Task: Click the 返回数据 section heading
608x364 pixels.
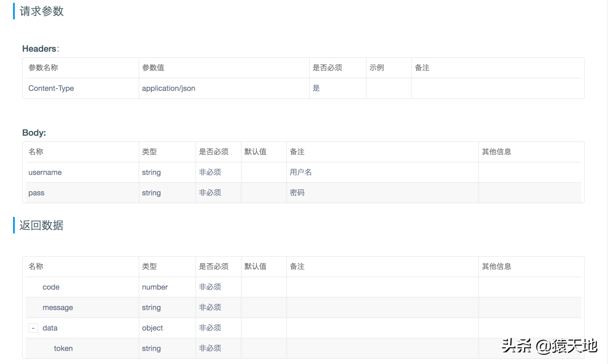Action: (41, 225)
